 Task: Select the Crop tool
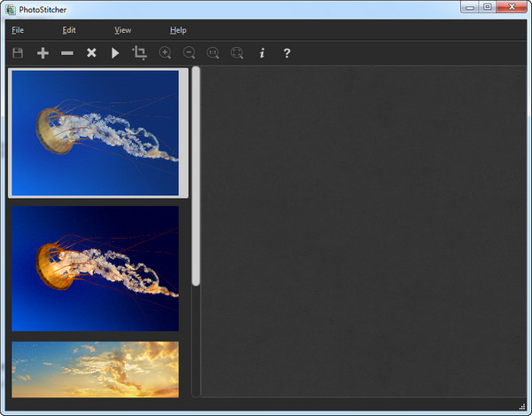139,53
